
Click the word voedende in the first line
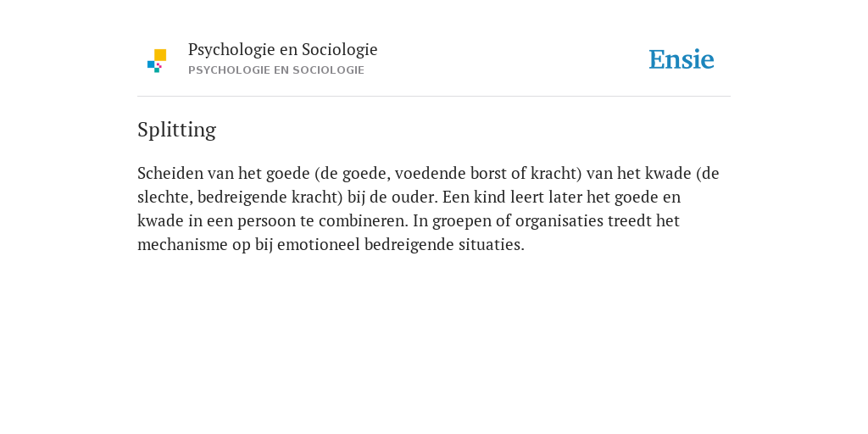point(430,173)
